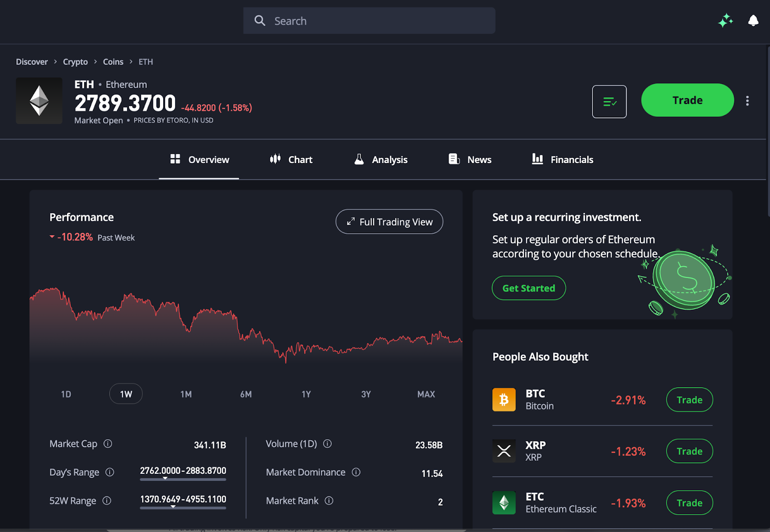The width and height of the screenshot is (770, 532).
Task: Click the 52W Range info icon
Action: pos(110,501)
